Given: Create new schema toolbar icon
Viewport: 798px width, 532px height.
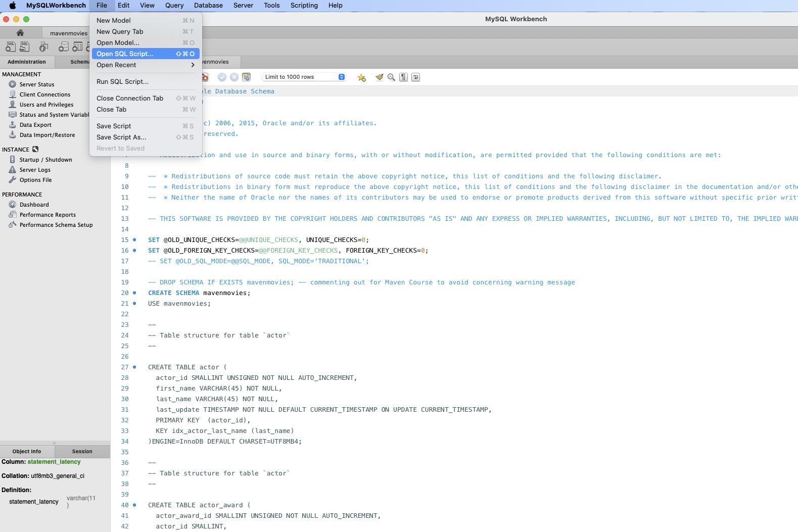Looking at the screenshot, I should pyautogui.click(x=64, y=46).
